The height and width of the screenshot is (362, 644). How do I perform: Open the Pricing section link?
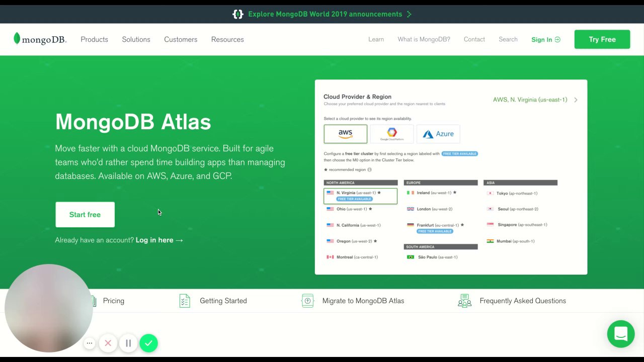[x=114, y=301]
